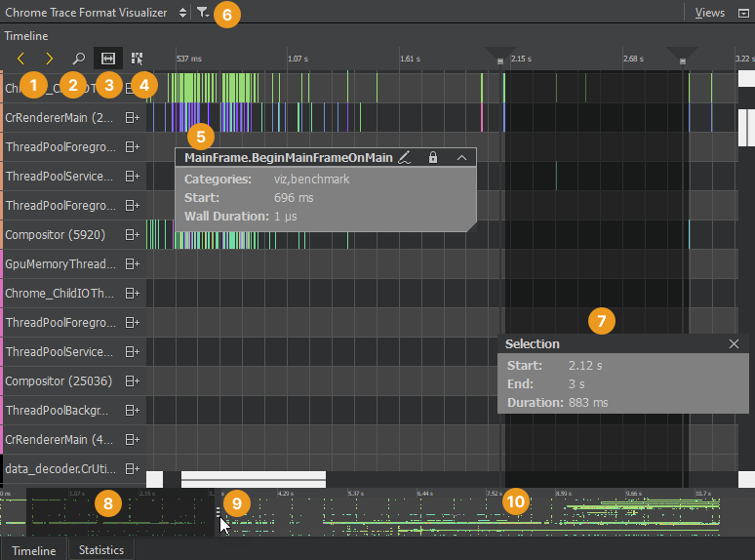Switch to the Statistics tab
Image resolution: width=755 pixels, height=560 pixels.
pyautogui.click(x=101, y=550)
